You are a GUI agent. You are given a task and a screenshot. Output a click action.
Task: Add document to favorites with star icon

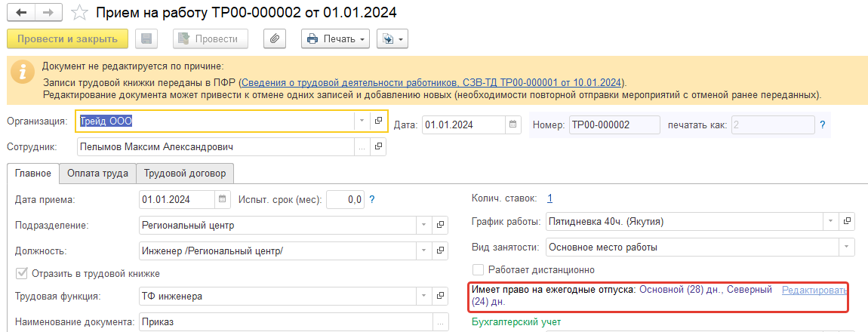80,12
